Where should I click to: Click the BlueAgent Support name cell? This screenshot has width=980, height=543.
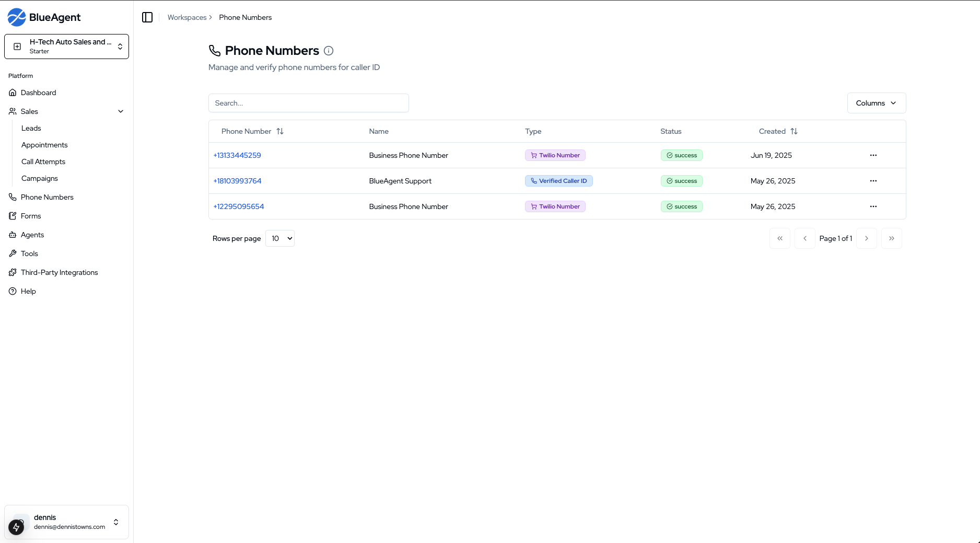click(400, 181)
